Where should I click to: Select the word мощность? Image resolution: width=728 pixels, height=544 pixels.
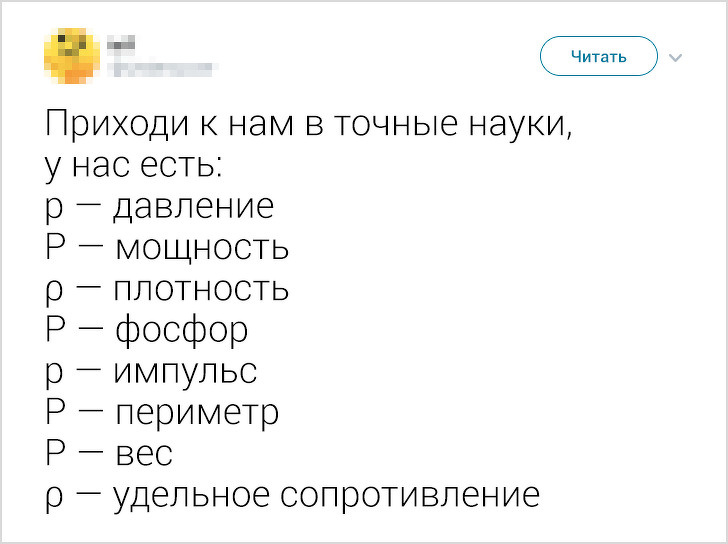click(x=201, y=248)
